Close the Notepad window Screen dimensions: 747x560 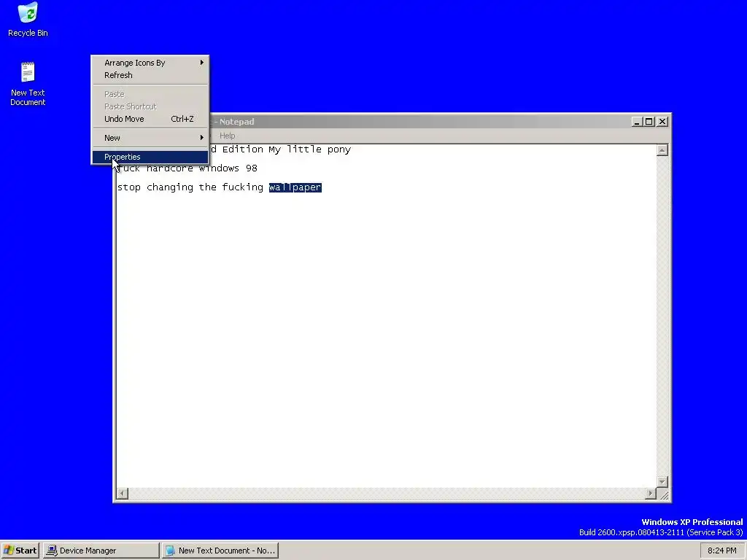662,122
